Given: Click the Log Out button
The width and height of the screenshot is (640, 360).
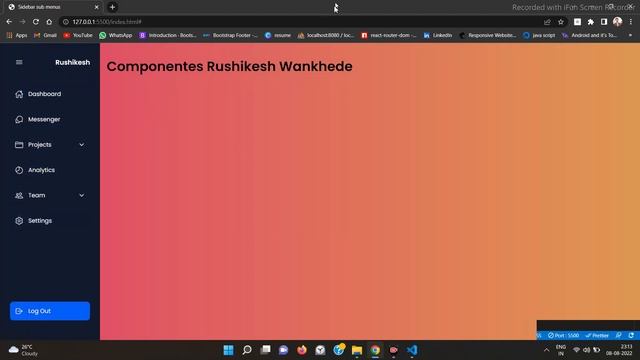Looking at the screenshot, I should tap(50, 311).
